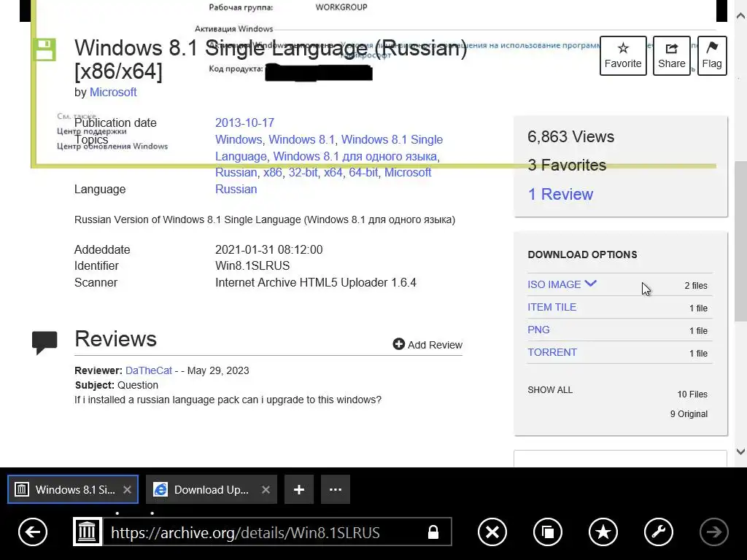The width and height of the screenshot is (747, 560).
Task: Open the Microsoft author link
Action: tap(113, 92)
